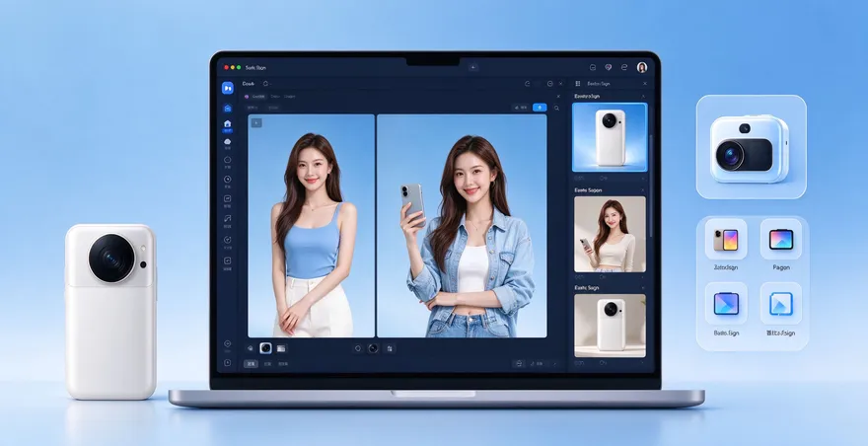
Task: Collapse the third right panel section above the device thumbnail
Action: [x=643, y=288]
